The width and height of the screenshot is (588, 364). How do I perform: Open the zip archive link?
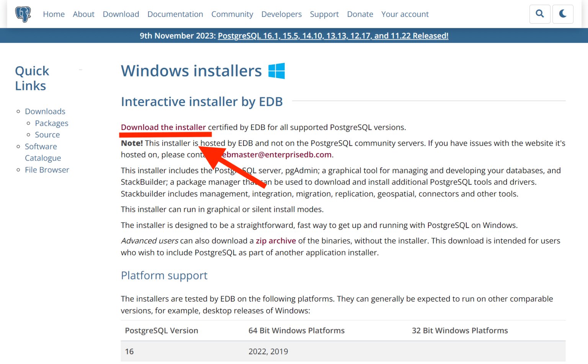276,241
